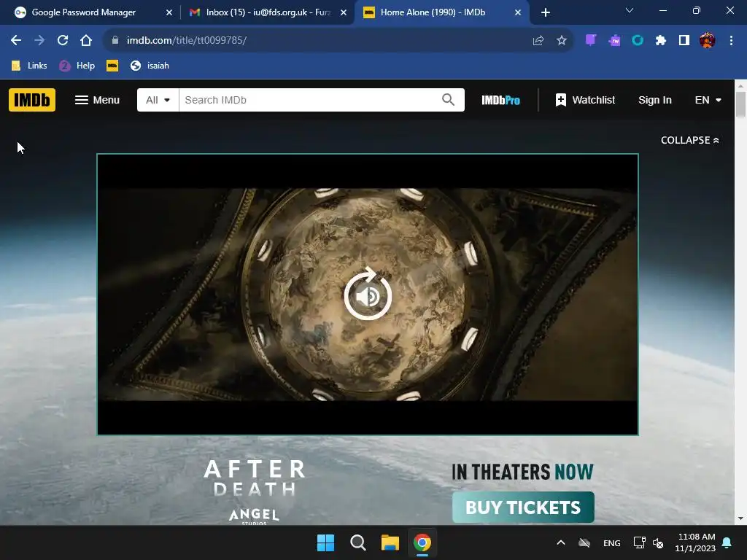Click the purple puzzle-piece rw extension icon
This screenshot has height=560, width=747.
614,41
